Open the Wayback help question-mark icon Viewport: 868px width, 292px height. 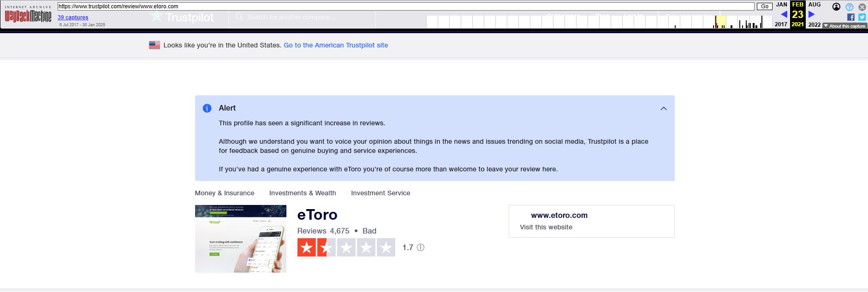click(849, 7)
